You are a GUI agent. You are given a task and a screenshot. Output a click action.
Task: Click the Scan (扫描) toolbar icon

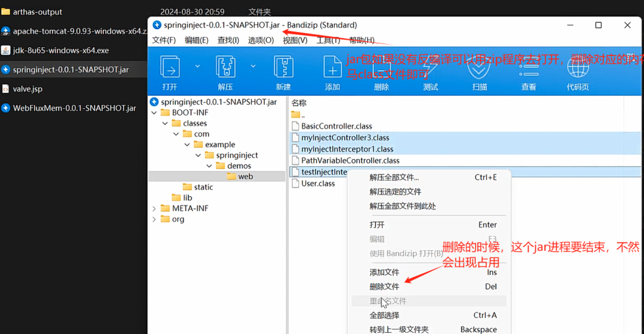click(x=479, y=67)
